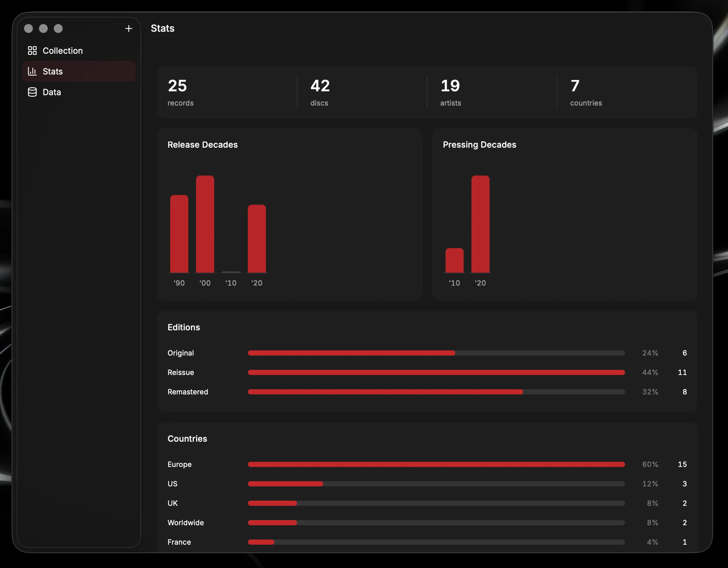Click the '20 bar in Release Decades
728x568 pixels.
[257, 239]
